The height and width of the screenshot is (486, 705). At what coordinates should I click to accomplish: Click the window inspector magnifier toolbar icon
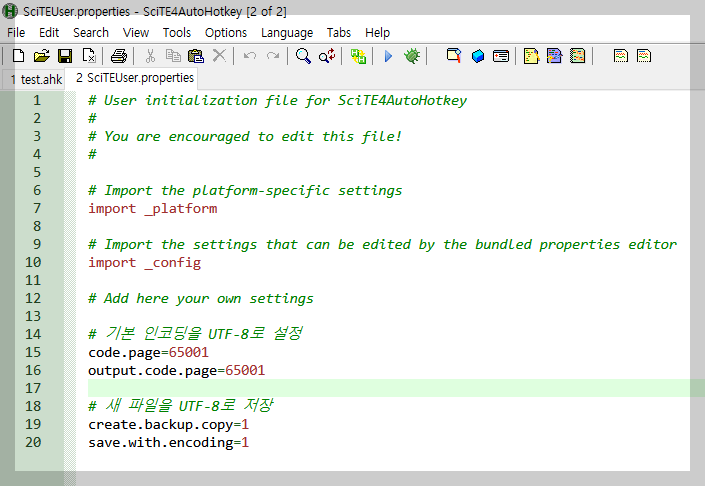[454, 56]
